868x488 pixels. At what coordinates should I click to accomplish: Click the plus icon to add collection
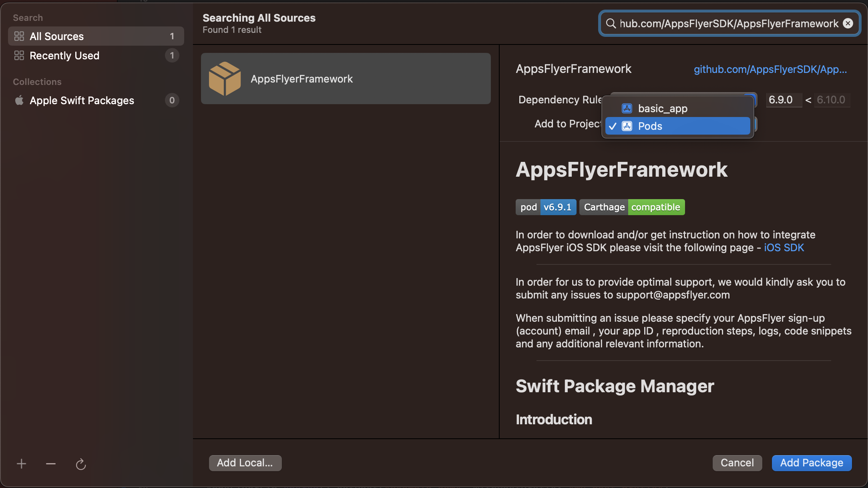(x=22, y=464)
